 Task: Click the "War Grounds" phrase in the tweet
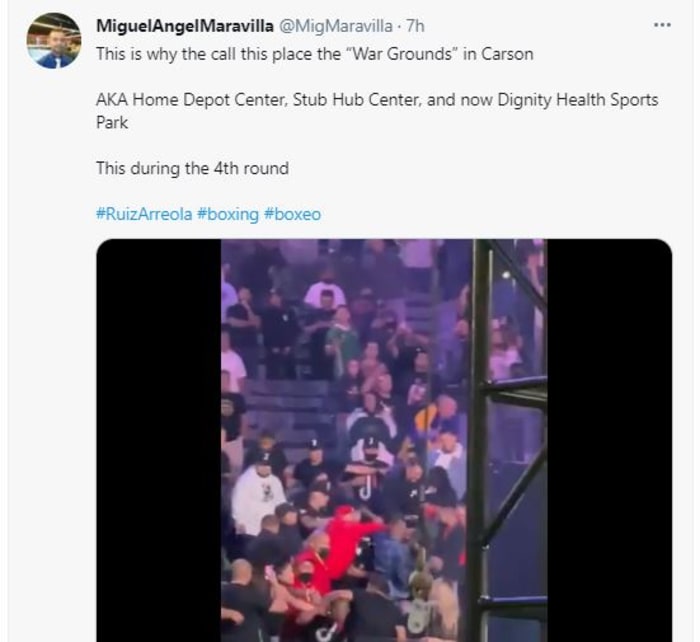pos(395,54)
